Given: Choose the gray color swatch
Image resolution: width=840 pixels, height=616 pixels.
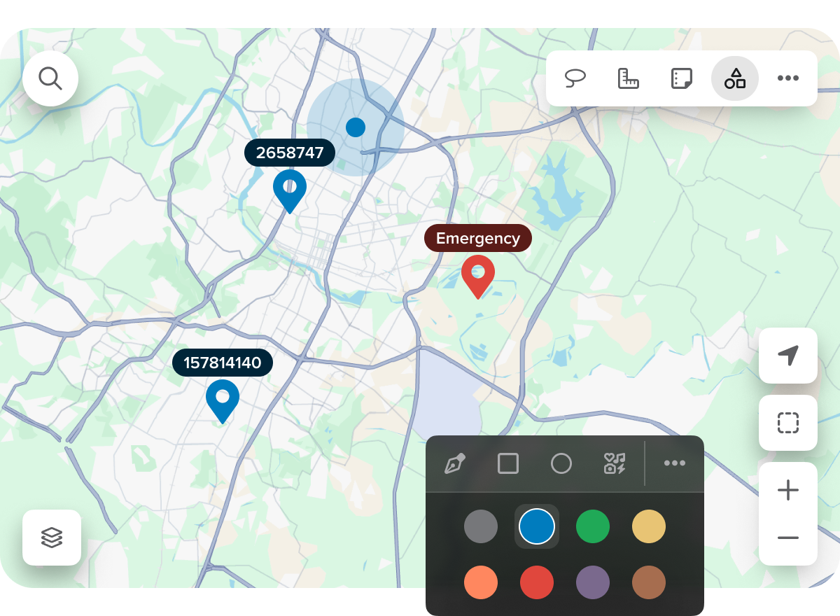Looking at the screenshot, I should (481, 526).
